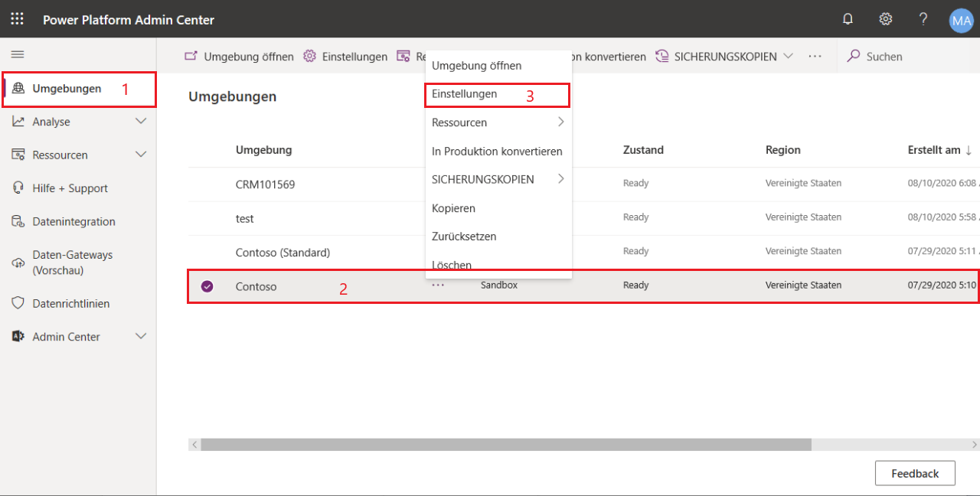980x496 pixels.
Task: Choose In Produktion konvertieren in context menu
Action: tap(498, 152)
